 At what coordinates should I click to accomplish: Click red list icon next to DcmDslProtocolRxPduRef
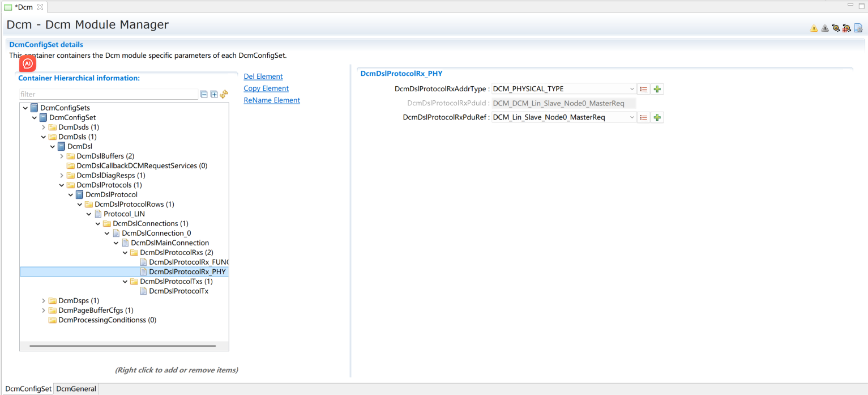tap(643, 117)
